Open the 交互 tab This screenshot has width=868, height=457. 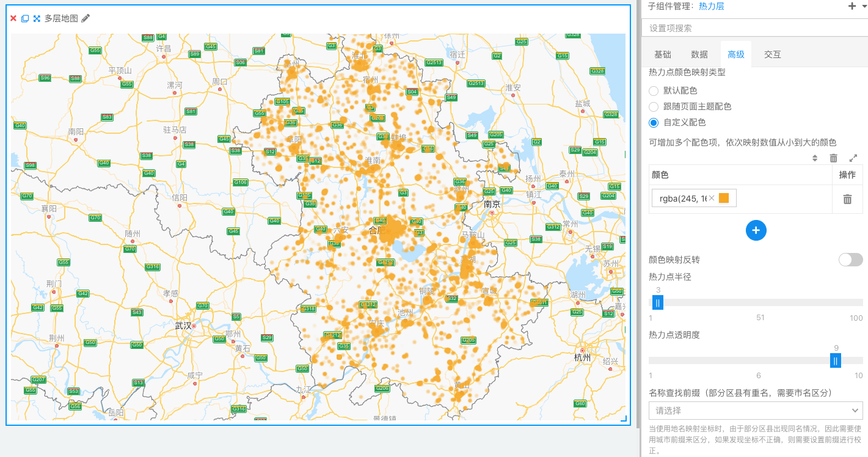pos(773,54)
